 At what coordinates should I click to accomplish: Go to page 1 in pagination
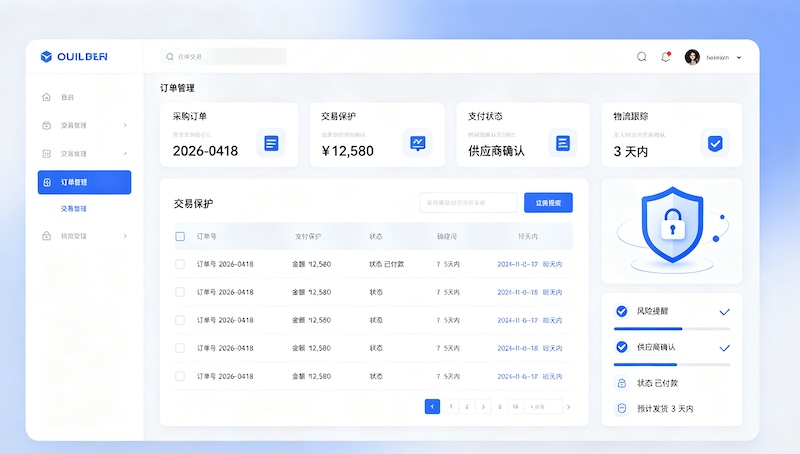(451, 407)
